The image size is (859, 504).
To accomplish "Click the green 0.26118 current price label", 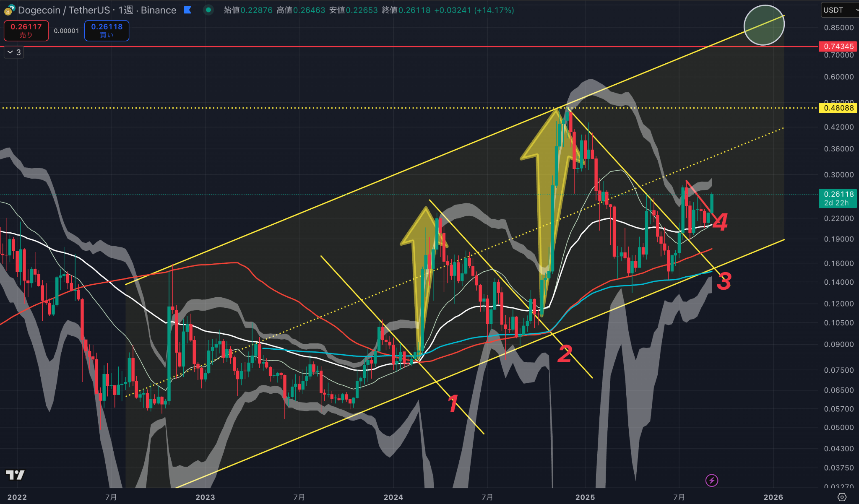I will 838,198.
